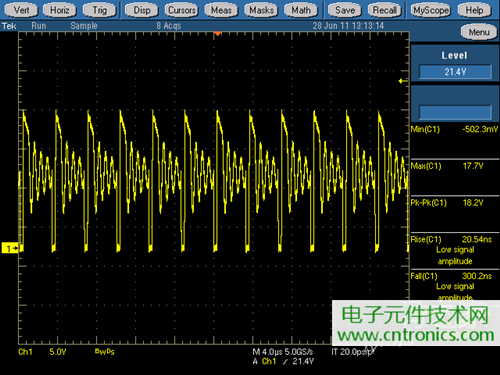Click the Tek logo label
This screenshot has width=500, height=375.
point(9,26)
